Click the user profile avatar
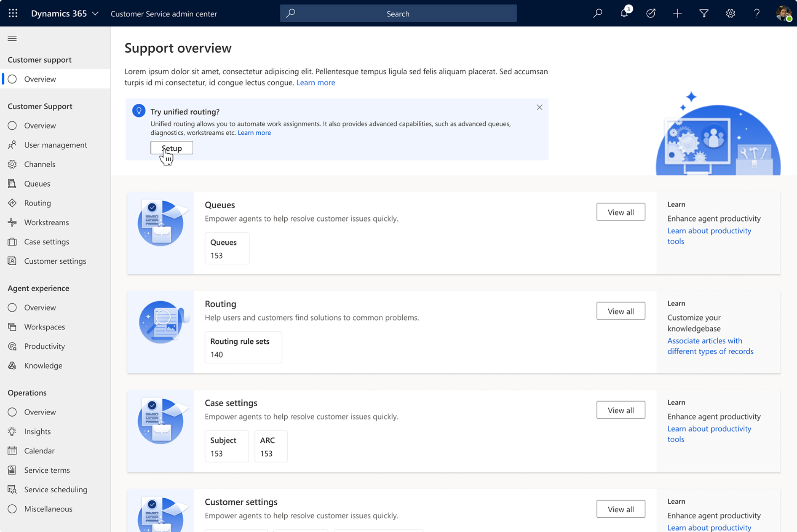797x532 pixels. pos(783,14)
